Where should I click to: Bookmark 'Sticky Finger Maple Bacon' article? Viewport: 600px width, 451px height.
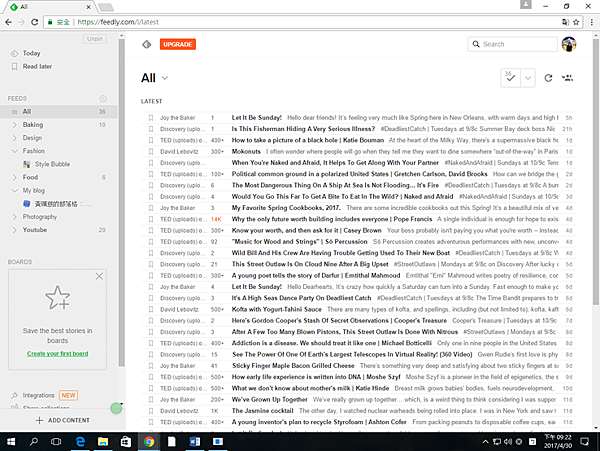(x=151, y=366)
